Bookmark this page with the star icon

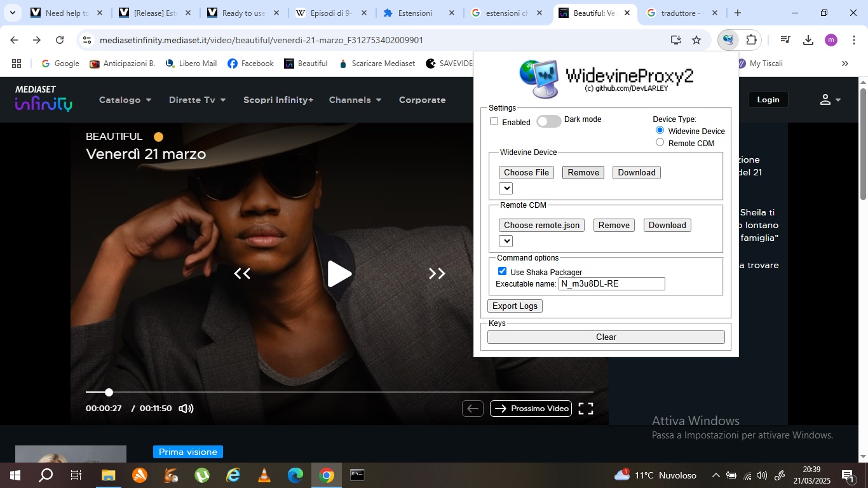click(696, 40)
